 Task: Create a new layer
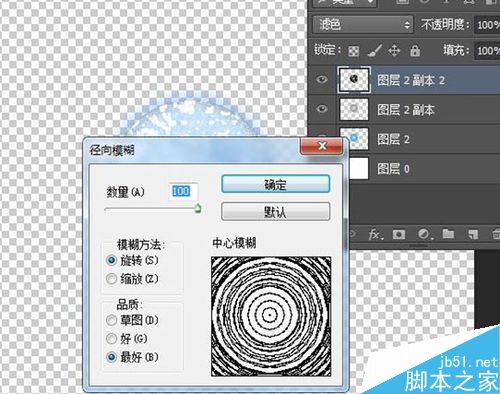[473, 234]
